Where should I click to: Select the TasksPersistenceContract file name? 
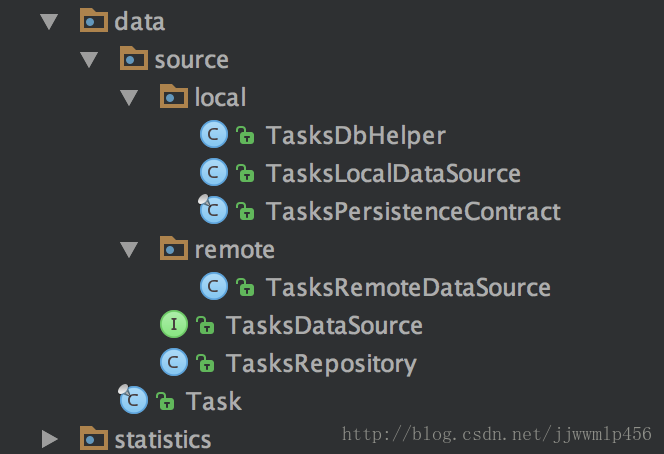point(413,211)
